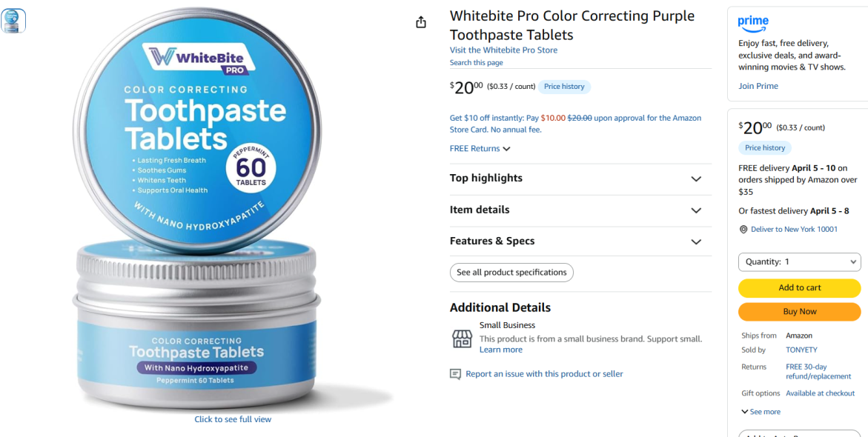Screen dimensions: 868x437
Task: Visit the Whitebite Pro Store link
Action: coord(504,50)
